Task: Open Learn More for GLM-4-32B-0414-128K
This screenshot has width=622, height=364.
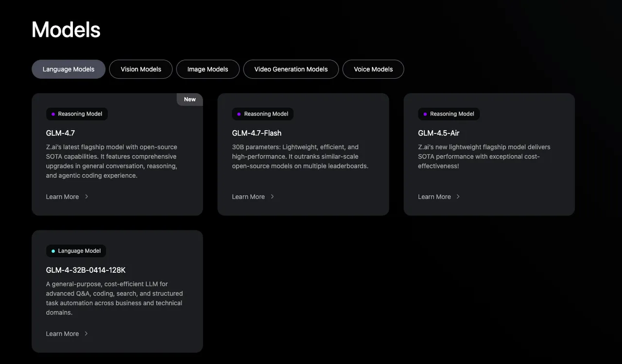Action: (62, 333)
